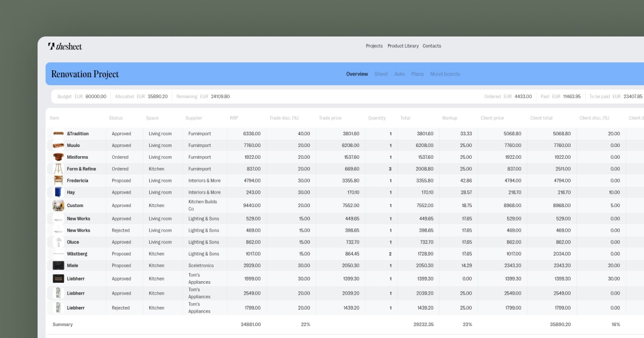Screen dimensions: 644x338
Task: Open the &Tradition product thumbnail
Action: [x=58, y=134]
